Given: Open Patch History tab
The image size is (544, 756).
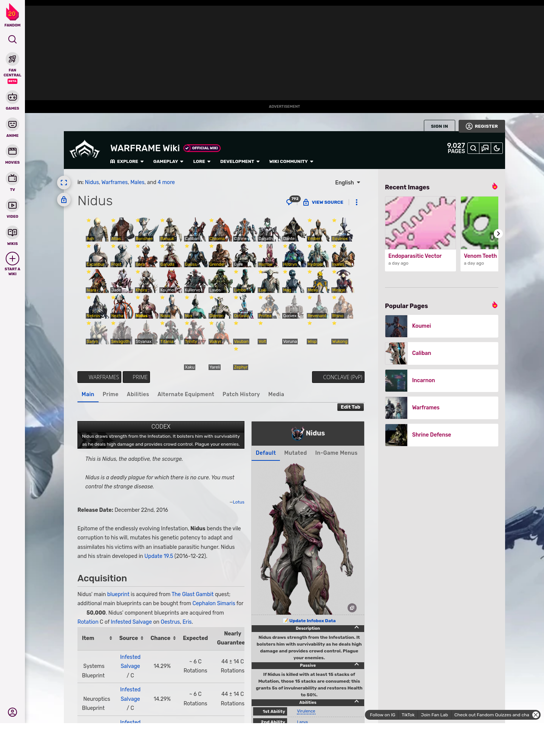Looking at the screenshot, I should (x=241, y=394).
